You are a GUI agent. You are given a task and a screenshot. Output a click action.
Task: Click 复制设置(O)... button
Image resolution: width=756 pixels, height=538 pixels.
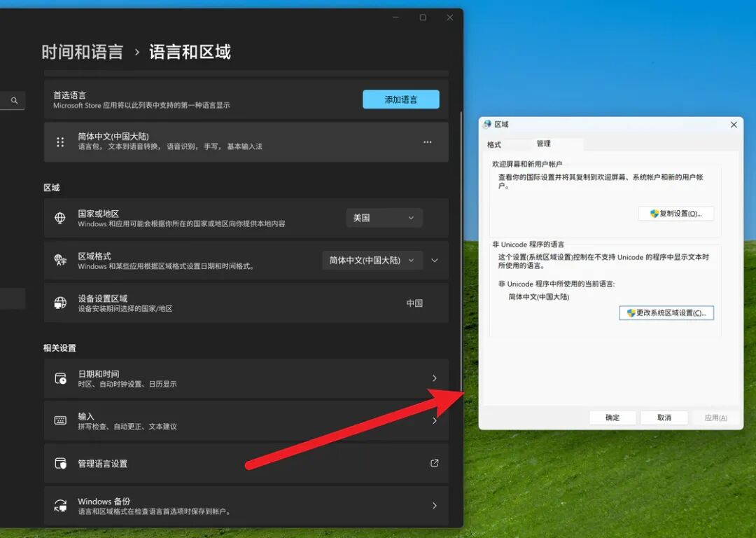[675, 213]
